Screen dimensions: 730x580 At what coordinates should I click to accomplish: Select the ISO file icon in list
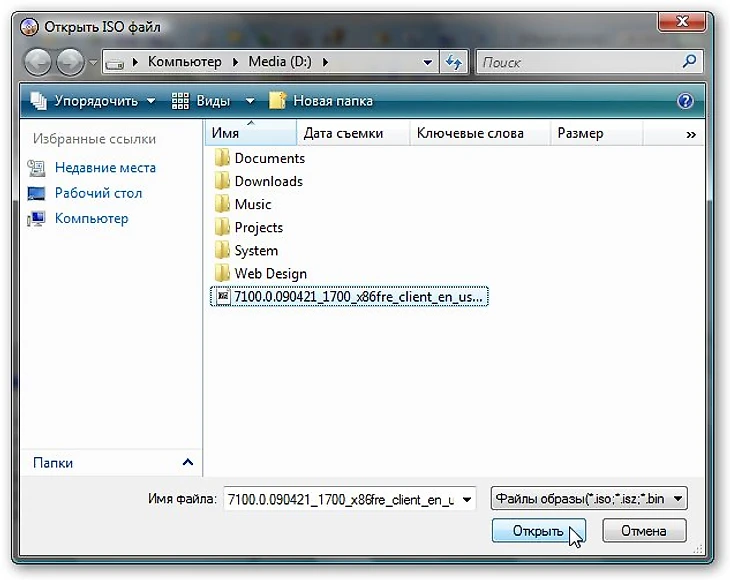[x=223, y=297]
